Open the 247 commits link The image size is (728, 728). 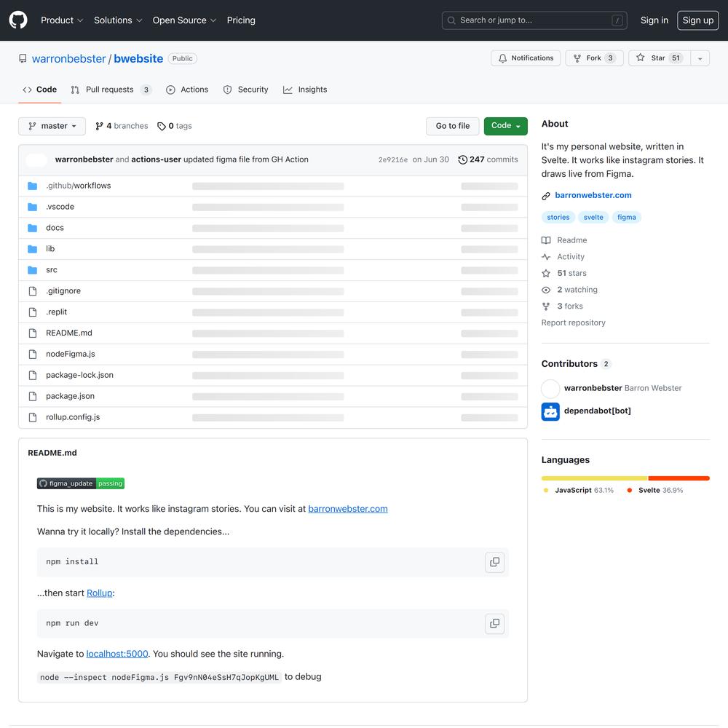[488, 159]
